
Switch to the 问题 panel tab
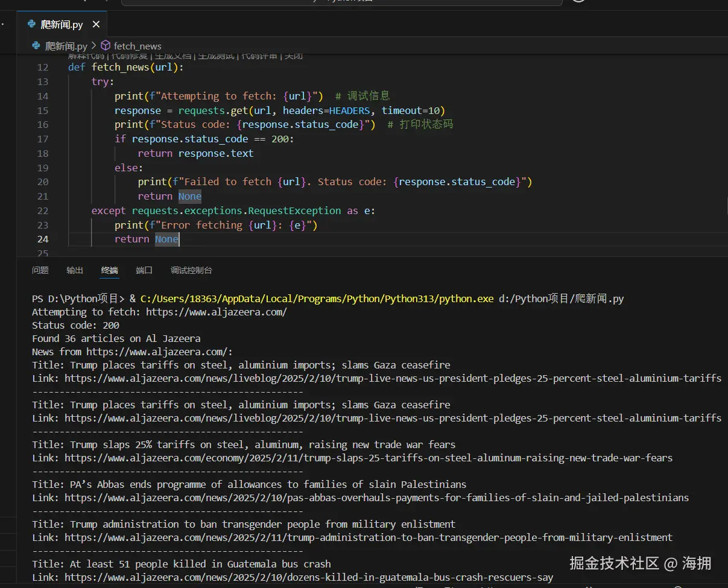pos(40,270)
